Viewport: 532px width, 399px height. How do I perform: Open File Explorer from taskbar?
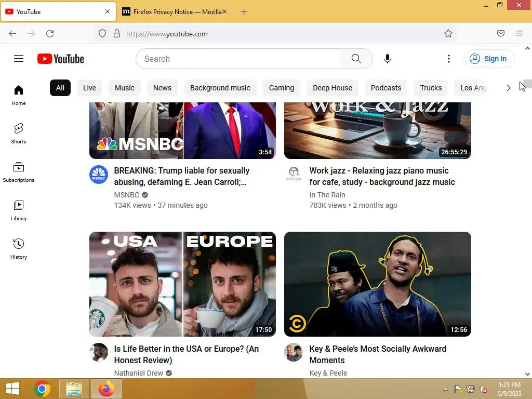(x=74, y=389)
